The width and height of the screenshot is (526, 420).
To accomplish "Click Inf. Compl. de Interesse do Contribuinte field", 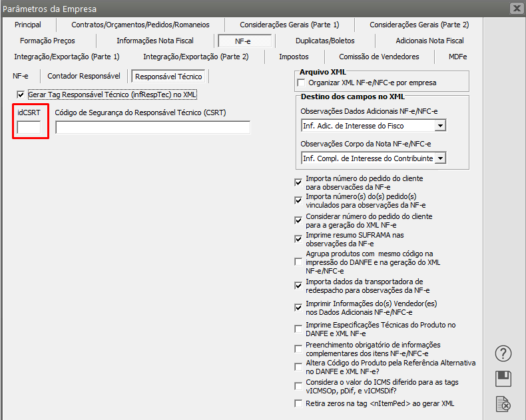I will point(368,158).
